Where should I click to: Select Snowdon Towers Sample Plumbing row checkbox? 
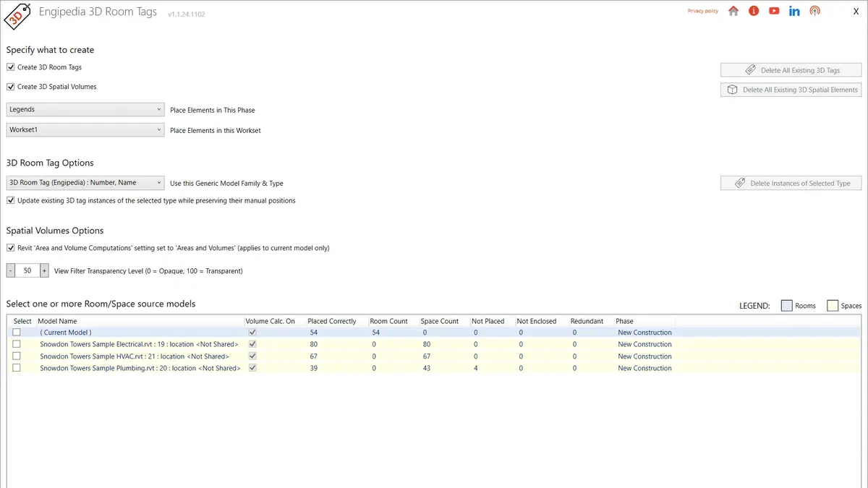(17, 368)
